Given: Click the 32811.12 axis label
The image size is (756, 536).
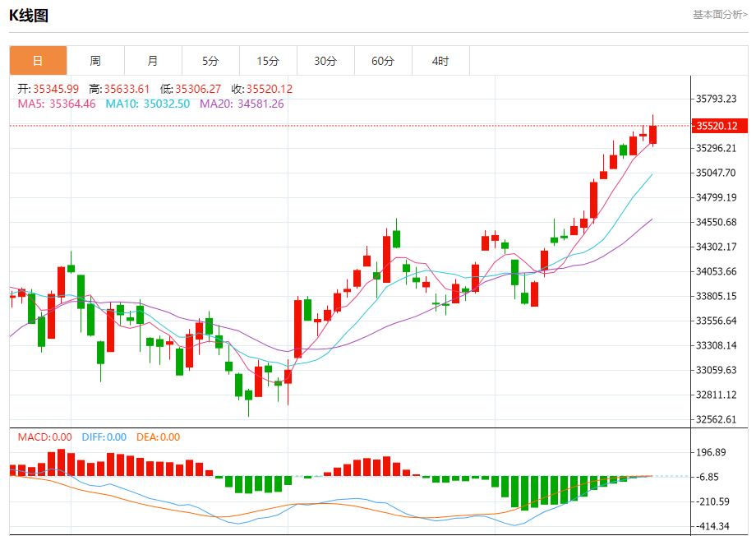Looking at the screenshot, I should [x=716, y=395].
